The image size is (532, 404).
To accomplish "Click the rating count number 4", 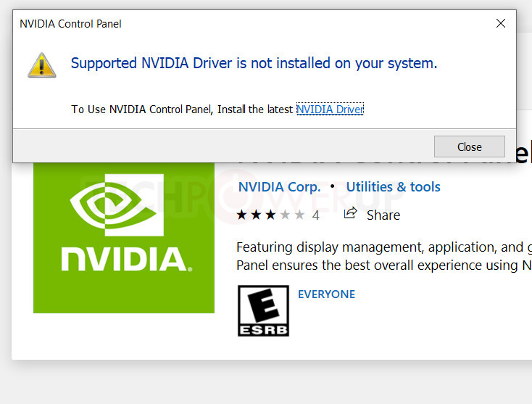I will pyautogui.click(x=315, y=215).
